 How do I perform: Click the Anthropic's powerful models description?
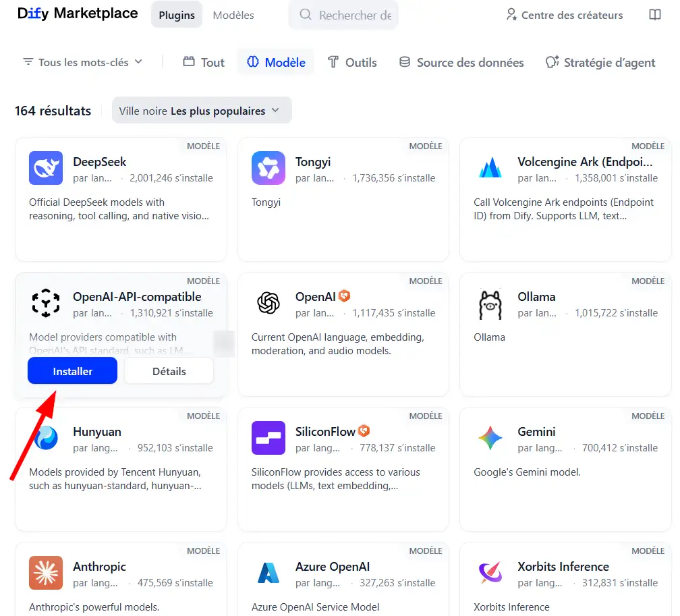coord(94,607)
